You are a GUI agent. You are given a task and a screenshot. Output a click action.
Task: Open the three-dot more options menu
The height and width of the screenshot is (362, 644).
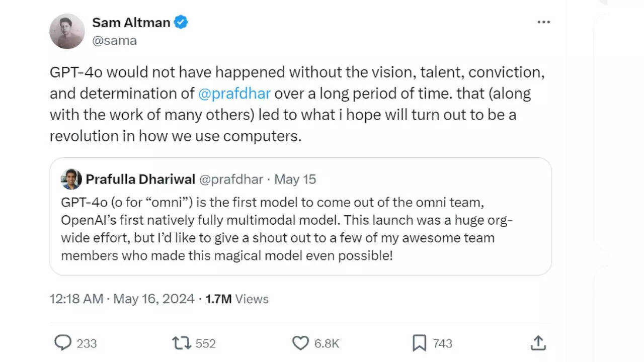(543, 23)
